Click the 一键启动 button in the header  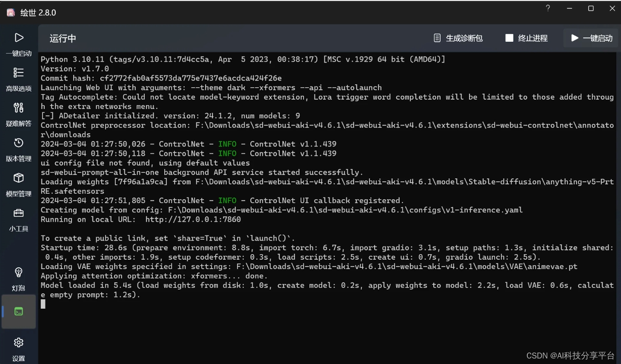coord(591,38)
